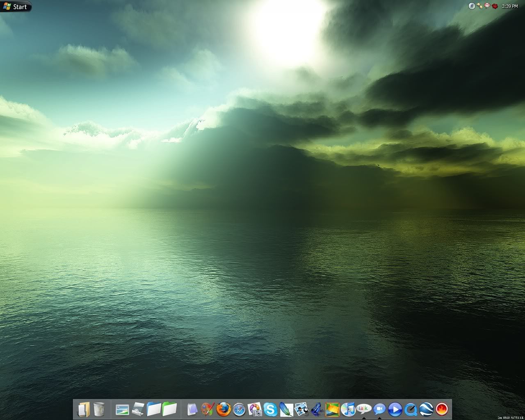Open the video chat bubble icon
The width and height of the screenshot is (525, 420).
coord(379,409)
